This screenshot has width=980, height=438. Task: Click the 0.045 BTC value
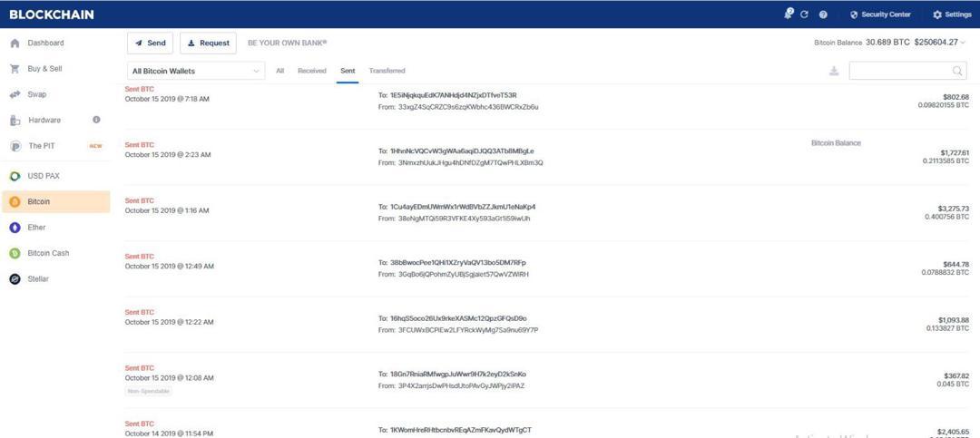(x=954, y=384)
